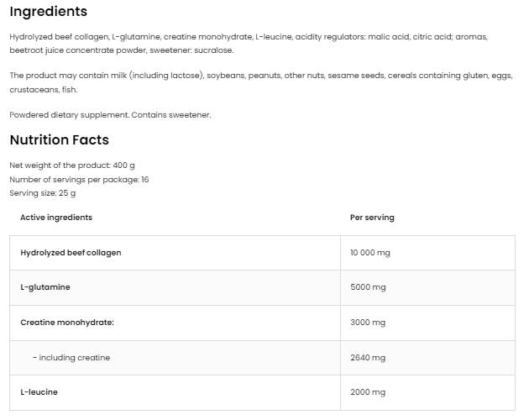
Task: Click the 2640 mg value cell
Action: point(368,358)
